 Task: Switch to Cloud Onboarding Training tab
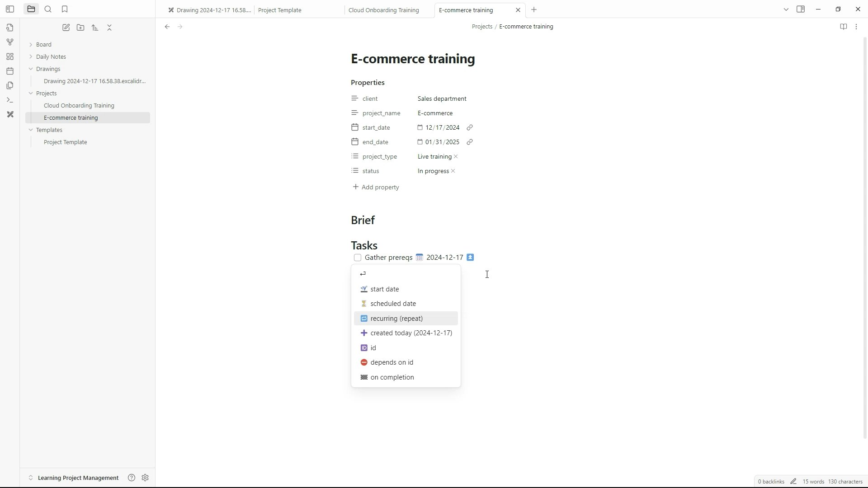pos(383,10)
